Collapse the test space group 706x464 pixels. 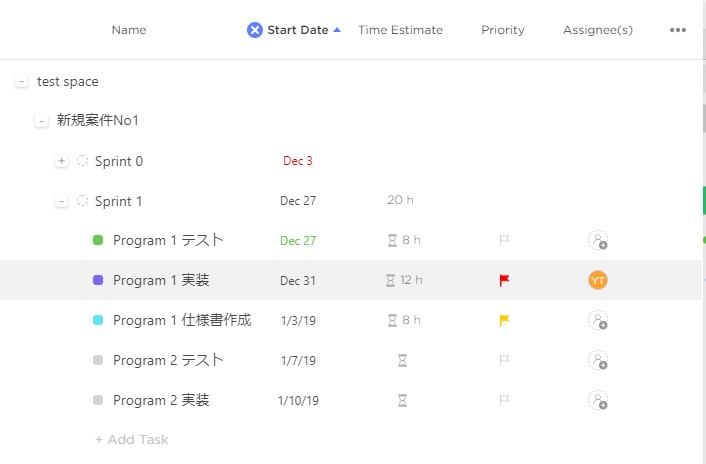21,81
